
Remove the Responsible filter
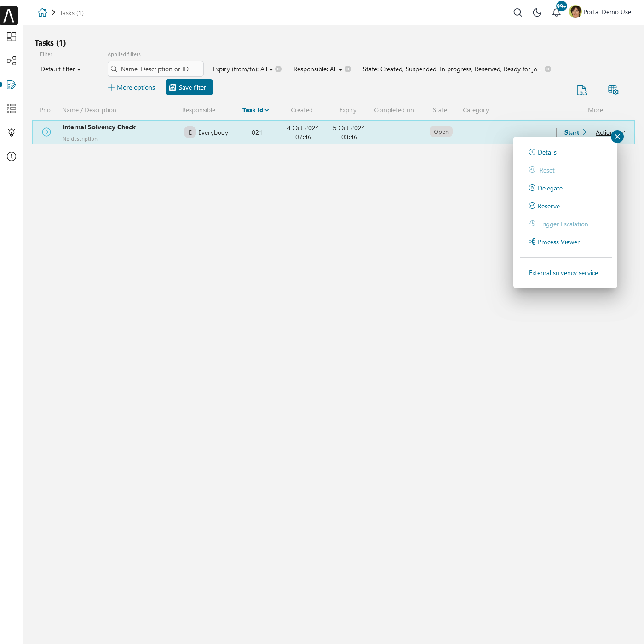click(x=348, y=69)
